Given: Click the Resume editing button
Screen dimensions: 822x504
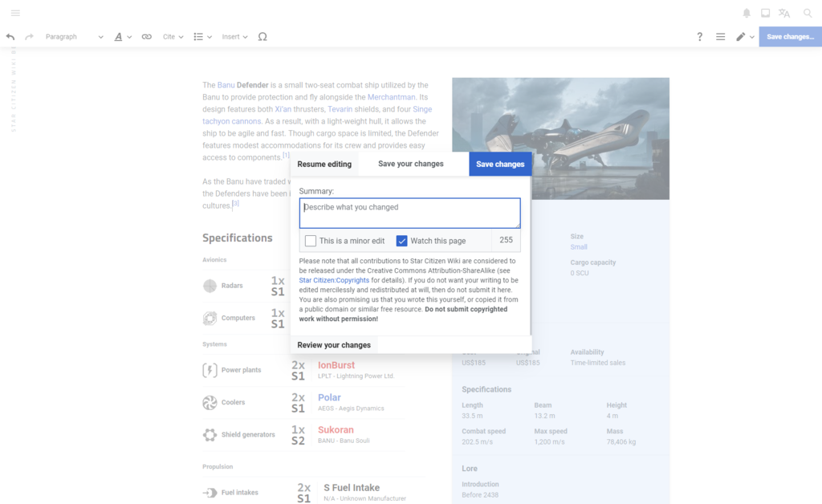Looking at the screenshot, I should pyautogui.click(x=324, y=165).
